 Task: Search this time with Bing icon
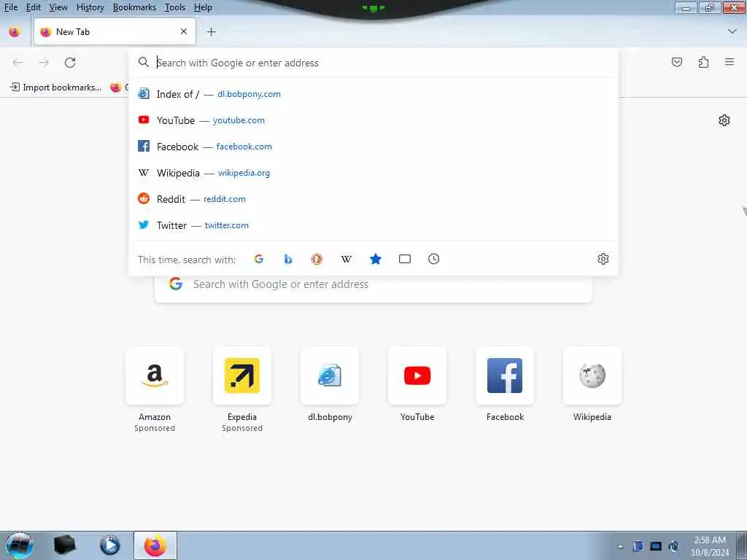[287, 259]
